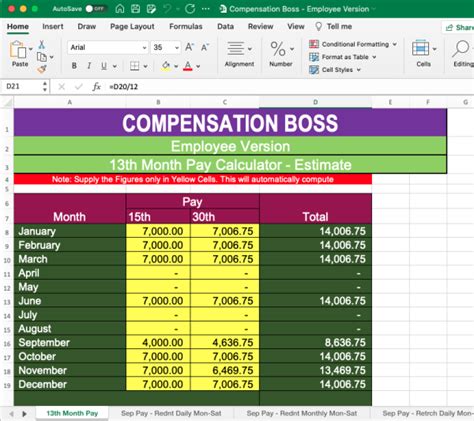Toggle the AutoSave switch

[95, 9]
